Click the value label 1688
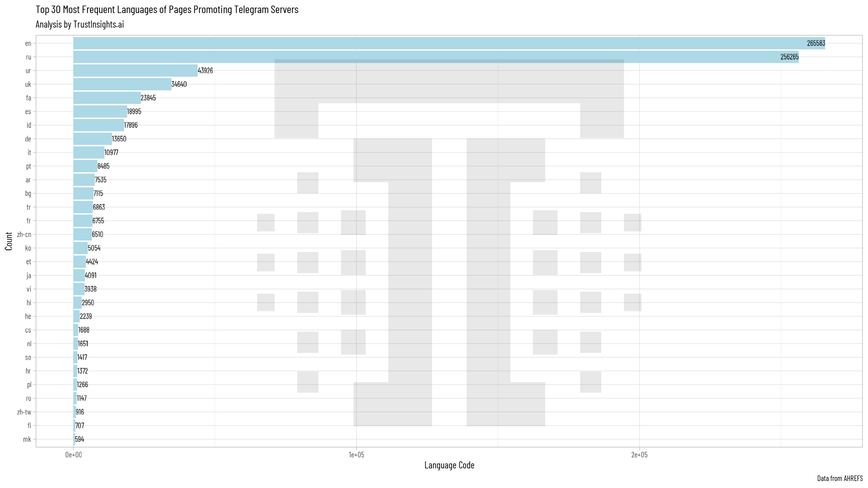Screen dimensions: 868x488 (x=84, y=330)
